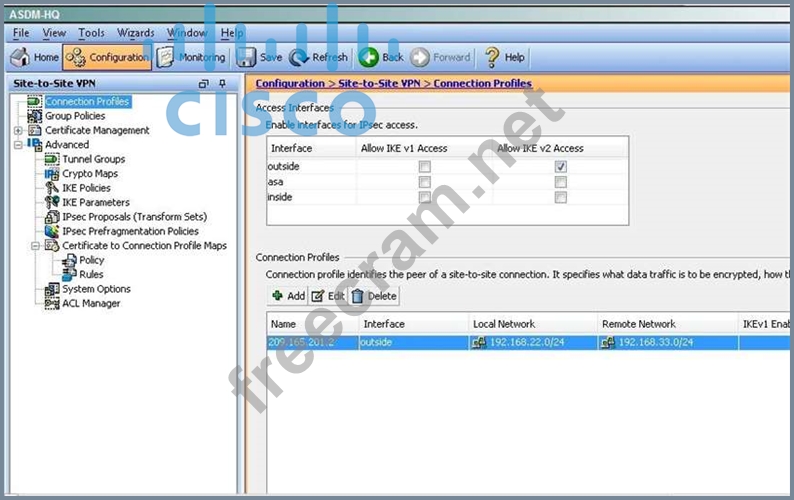Open IKE Policies tree node
Image resolution: width=794 pixels, height=500 pixels.
86,188
